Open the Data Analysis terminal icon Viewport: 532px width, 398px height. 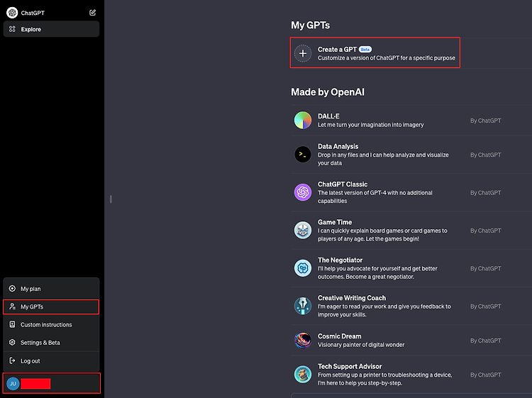click(303, 155)
